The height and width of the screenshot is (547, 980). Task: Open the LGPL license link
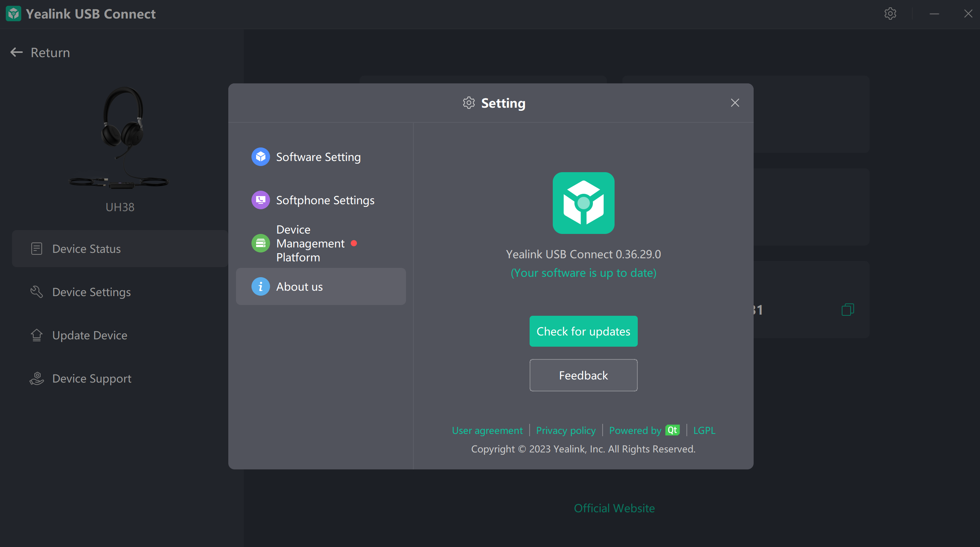click(704, 430)
